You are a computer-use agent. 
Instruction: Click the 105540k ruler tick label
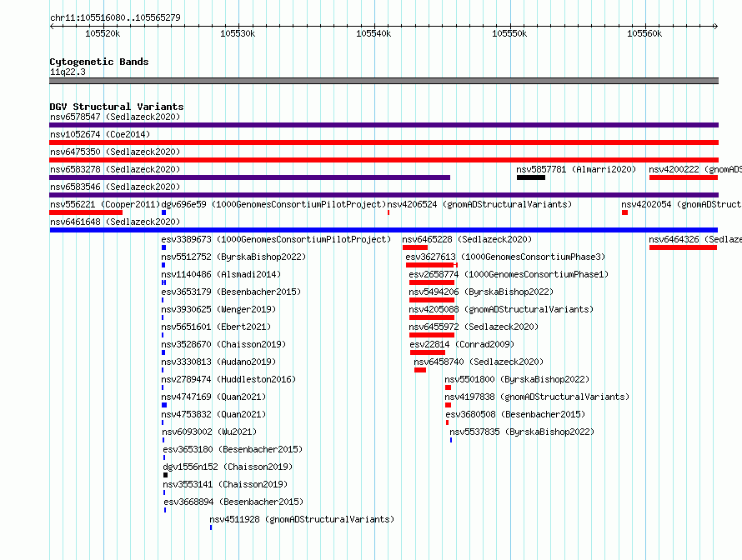coord(374,33)
